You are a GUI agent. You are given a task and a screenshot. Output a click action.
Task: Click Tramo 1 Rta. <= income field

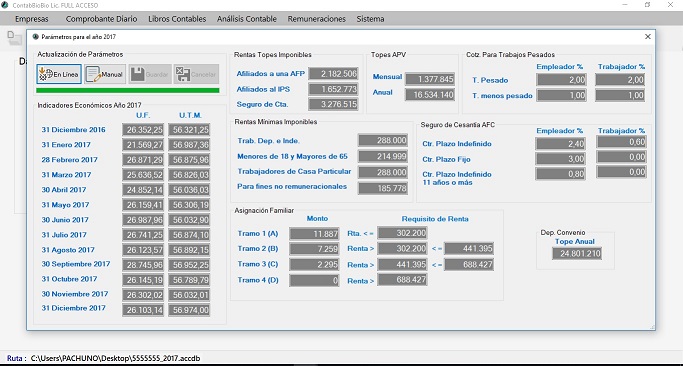(402, 233)
